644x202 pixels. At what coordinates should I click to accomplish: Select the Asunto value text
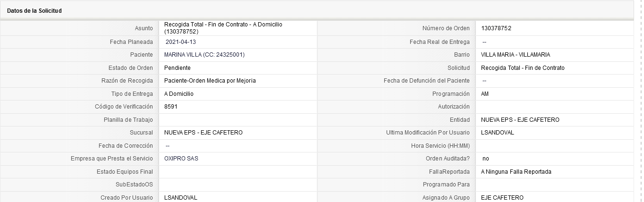pos(223,28)
